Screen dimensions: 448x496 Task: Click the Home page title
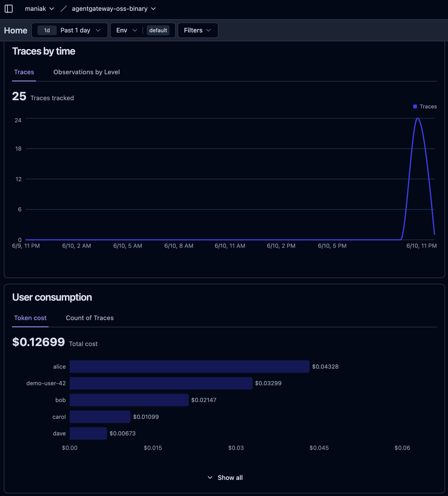(x=15, y=31)
